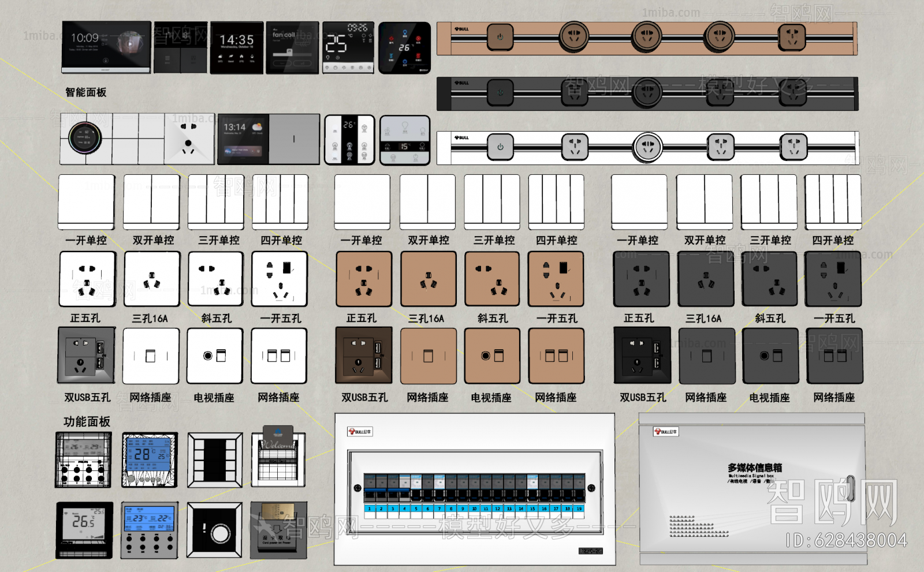Select the black thermostat panel showing 25

point(348,48)
